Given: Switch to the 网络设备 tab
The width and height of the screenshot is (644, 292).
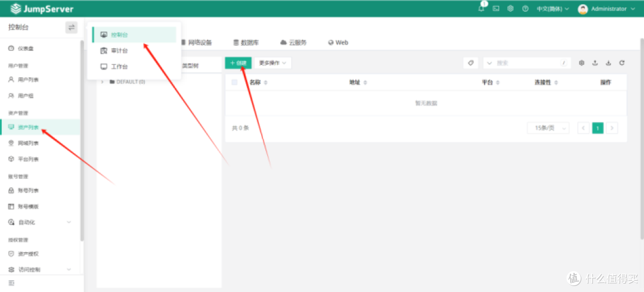Looking at the screenshot, I should click(196, 42).
